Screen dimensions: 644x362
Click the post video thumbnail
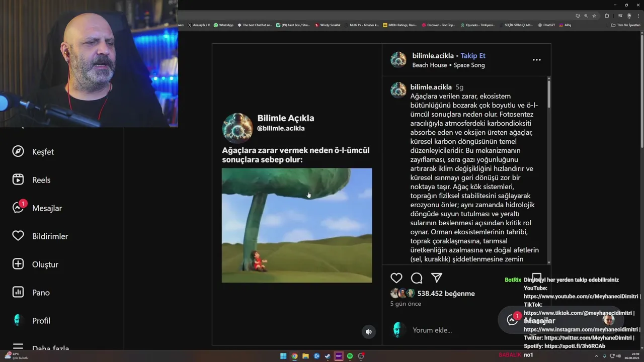click(x=297, y=225)
